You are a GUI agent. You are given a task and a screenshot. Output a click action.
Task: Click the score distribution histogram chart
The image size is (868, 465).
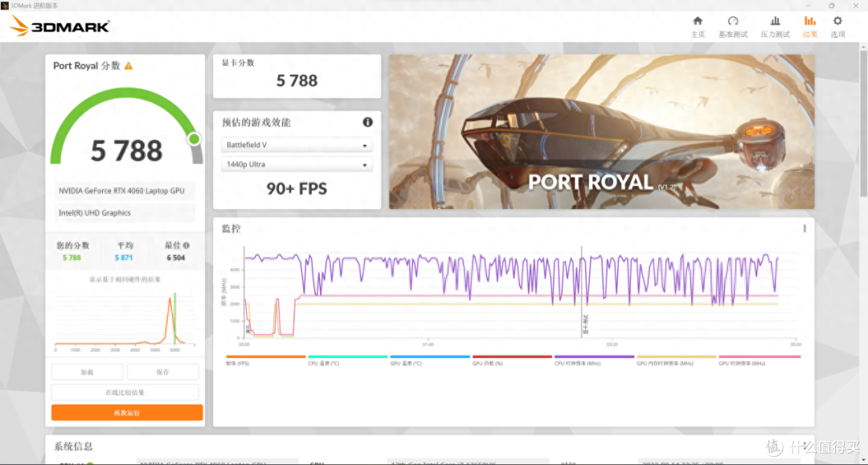click(125, 320)
